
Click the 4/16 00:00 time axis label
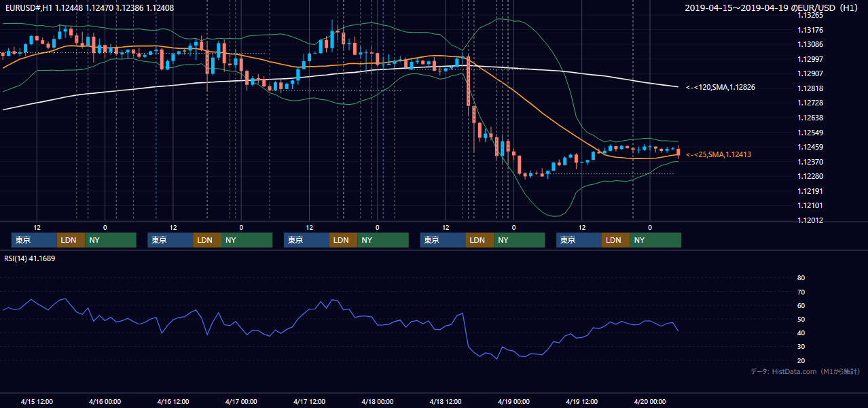pos(105,402)
